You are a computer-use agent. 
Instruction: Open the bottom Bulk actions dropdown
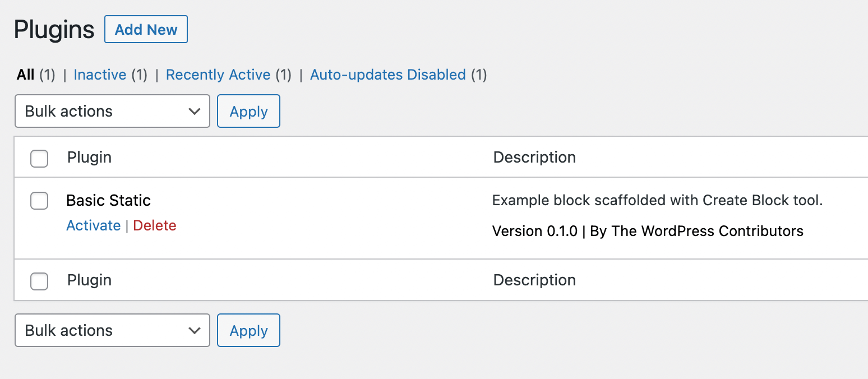coord(112,330)
